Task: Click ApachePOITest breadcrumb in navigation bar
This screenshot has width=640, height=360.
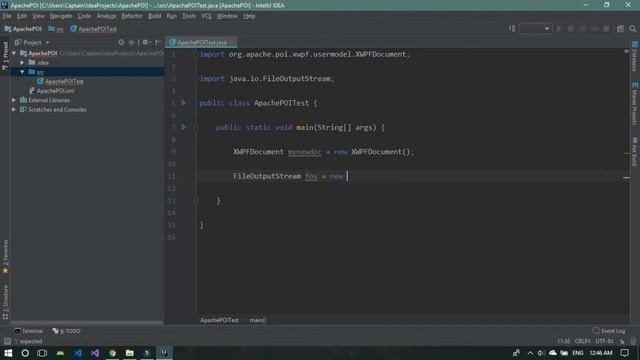Action: pyautogui.click(x=93, y=29)
